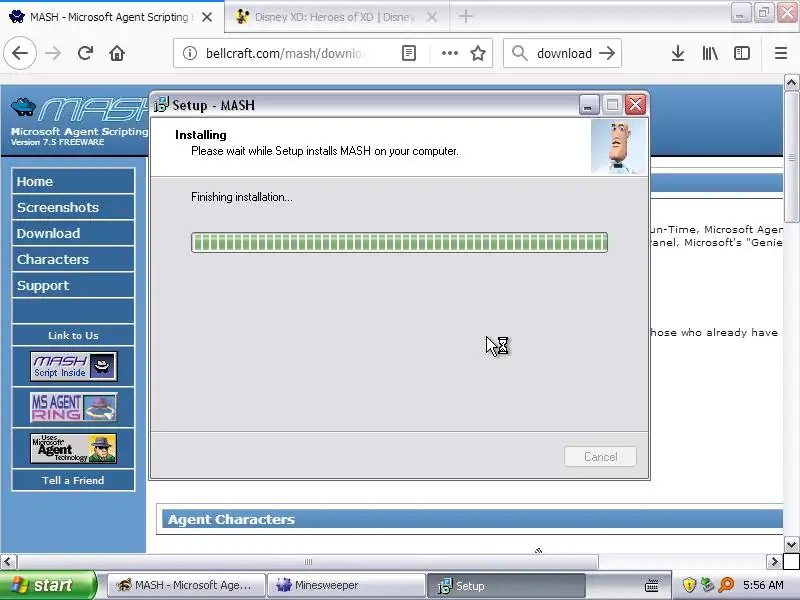Viewport: 800px width, 600px height.
Task: Click the 'Agent Characters' heading
Action: click(231, 519)
